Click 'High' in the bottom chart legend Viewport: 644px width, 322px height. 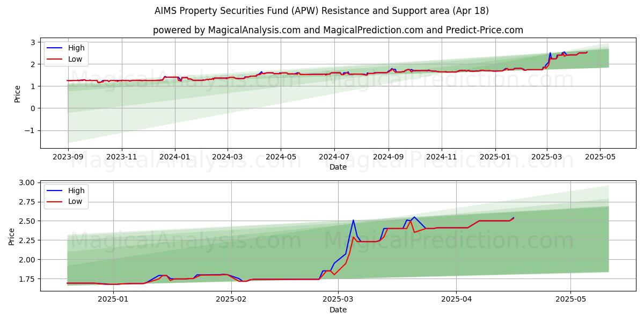[76, 191]
